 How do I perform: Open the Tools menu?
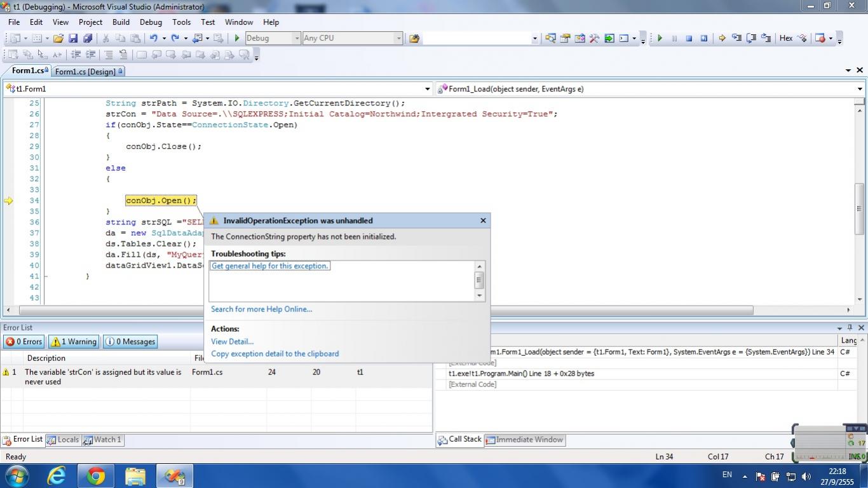(x=181, y=22)
